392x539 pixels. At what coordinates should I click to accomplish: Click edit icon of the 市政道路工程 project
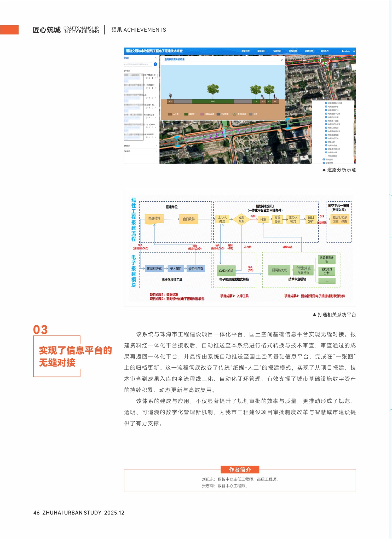click(149, 118)
